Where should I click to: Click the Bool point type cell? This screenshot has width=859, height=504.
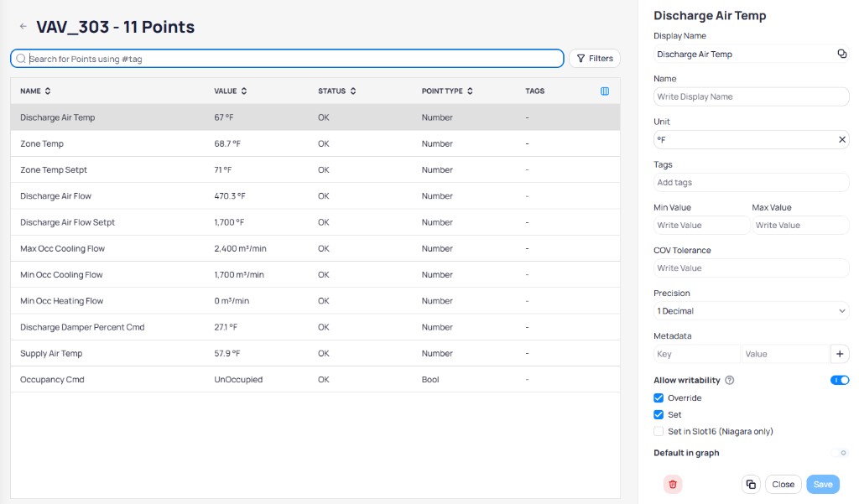pyautogui.click(x=430, y=380)
